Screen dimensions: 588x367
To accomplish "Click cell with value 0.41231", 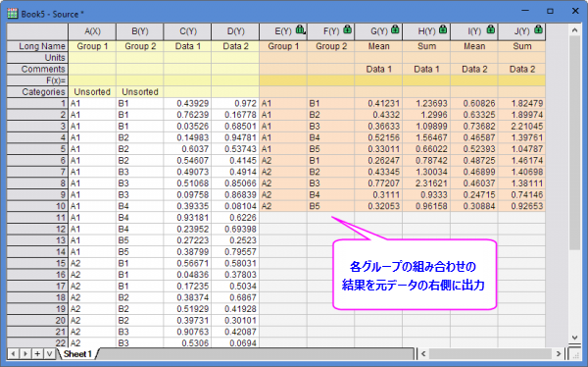I will point(378,103).
